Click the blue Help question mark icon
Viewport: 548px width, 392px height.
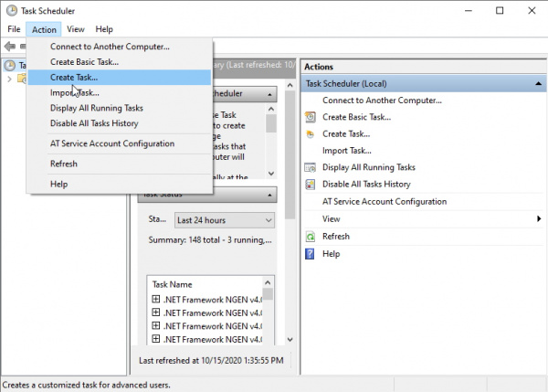(310, 254)
